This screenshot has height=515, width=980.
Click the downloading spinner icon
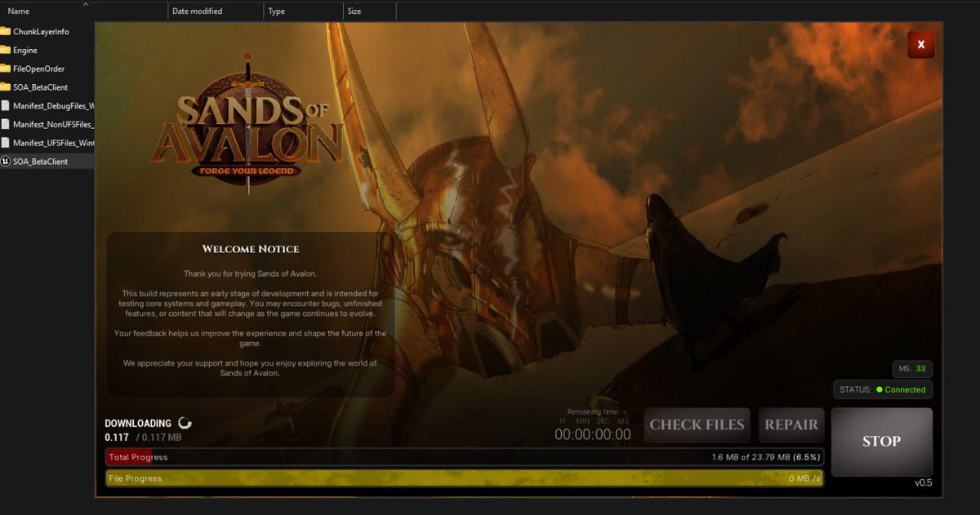pyautogui.click(x=185, y=423)
